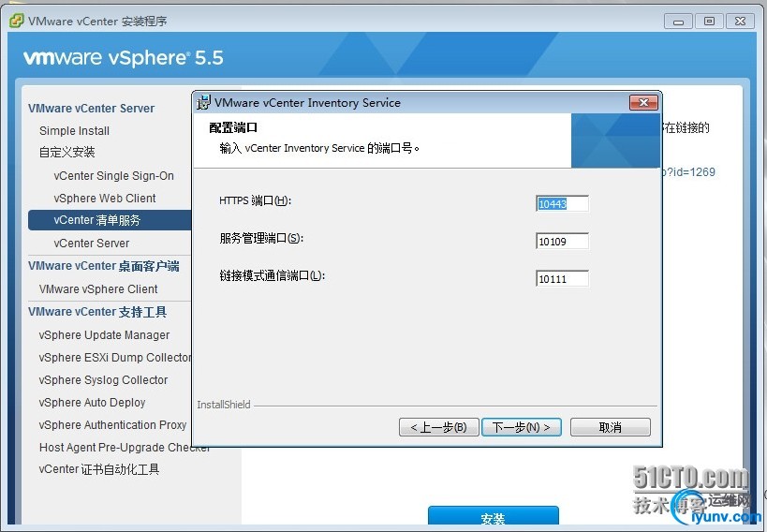
Task: Open the partially hidden id=1269 link
Action: pyautogui.click(x=688, y=172)
